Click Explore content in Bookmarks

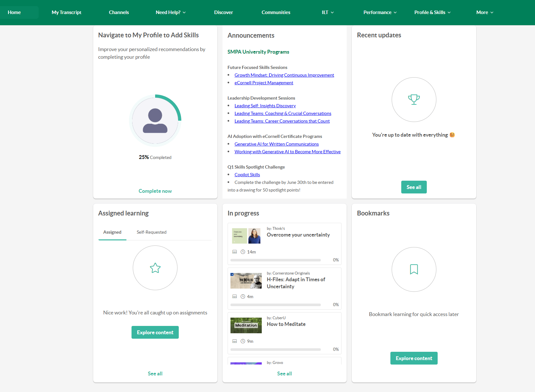[x=414, y=358]
